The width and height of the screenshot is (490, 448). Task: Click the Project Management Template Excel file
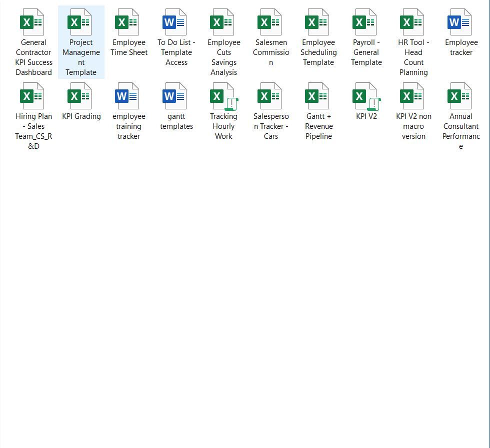pos(81,22)
